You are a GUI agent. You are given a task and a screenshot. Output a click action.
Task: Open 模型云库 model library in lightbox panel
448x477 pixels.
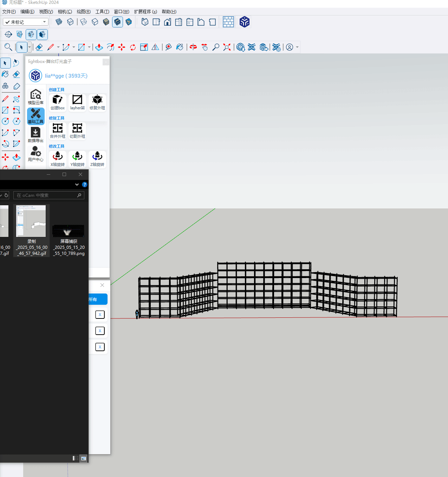tap(35, 97)
